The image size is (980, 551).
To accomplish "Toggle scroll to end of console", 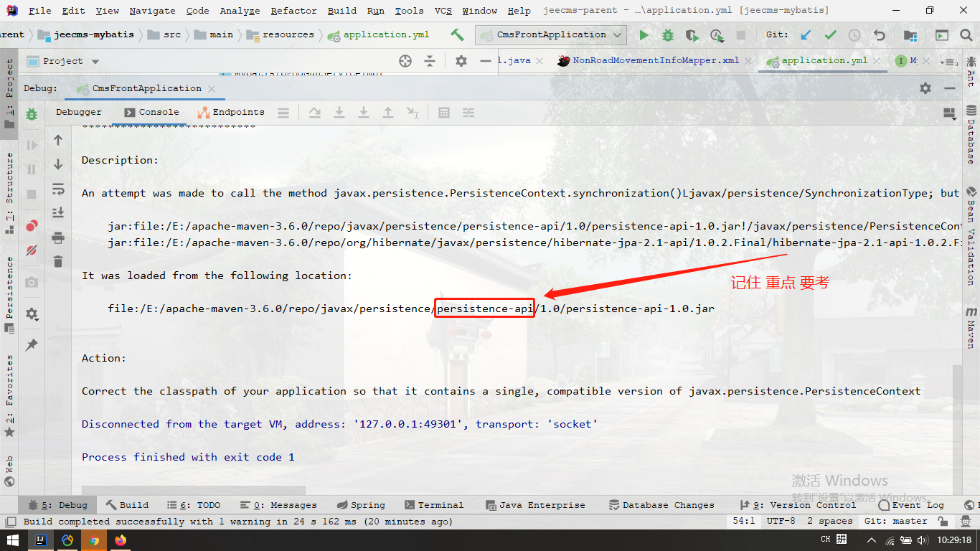I will click(x=58, y=213).
